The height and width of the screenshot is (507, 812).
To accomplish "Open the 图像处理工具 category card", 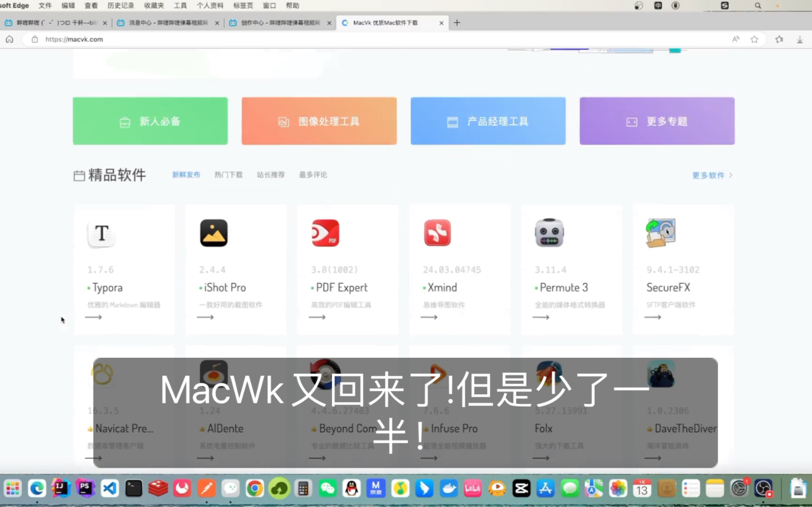I will click(x=319, y=121).
